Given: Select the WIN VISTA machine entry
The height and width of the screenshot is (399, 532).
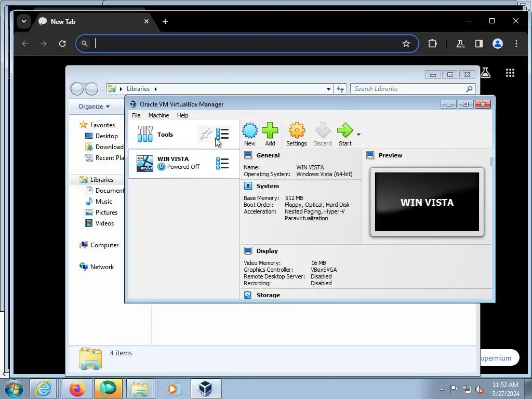Looking at the screenshot, I should tap(183, 163).
